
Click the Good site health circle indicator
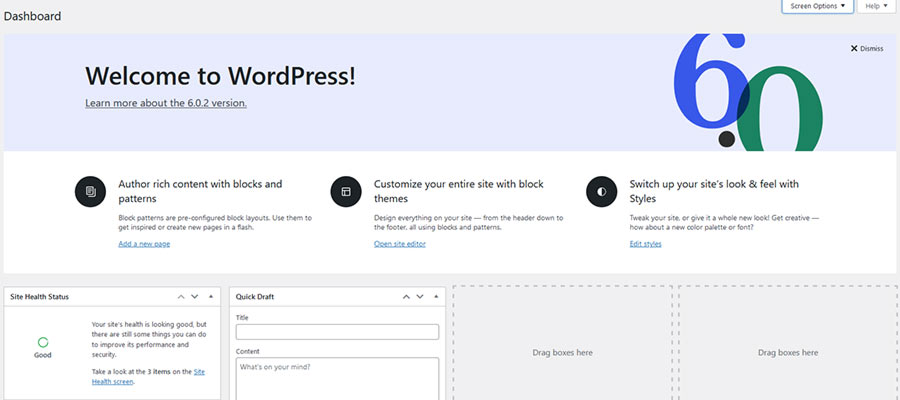[43, 342]
